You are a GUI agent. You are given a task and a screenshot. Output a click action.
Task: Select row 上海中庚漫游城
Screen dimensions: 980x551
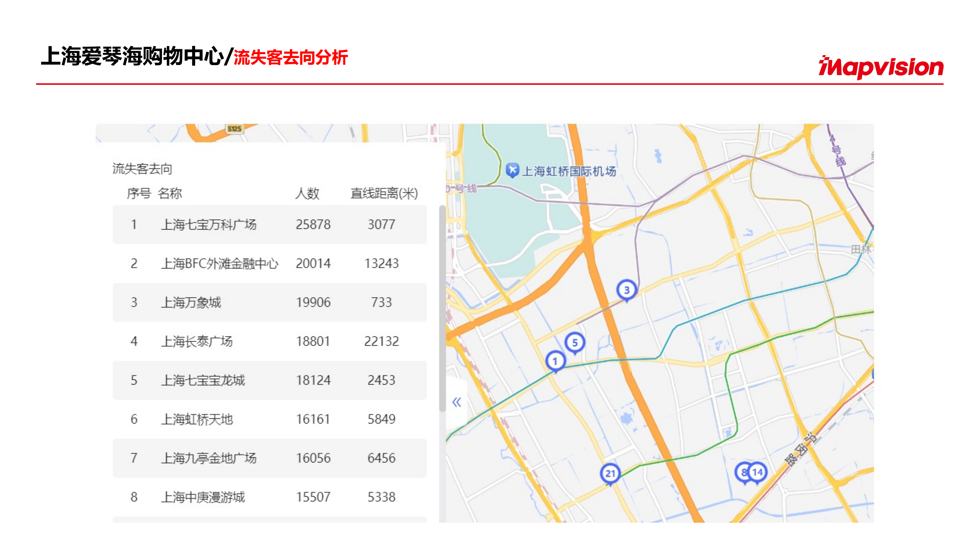click(270, 497)
